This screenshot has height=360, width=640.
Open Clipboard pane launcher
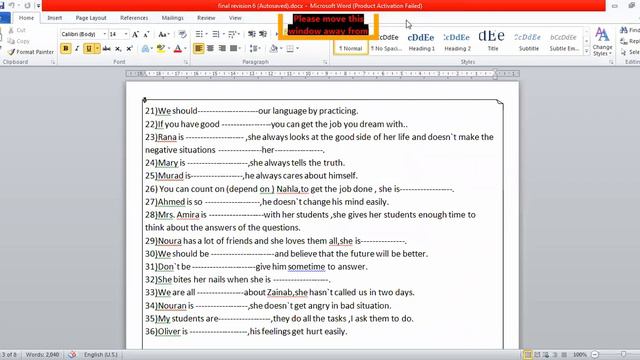(53, 62)
